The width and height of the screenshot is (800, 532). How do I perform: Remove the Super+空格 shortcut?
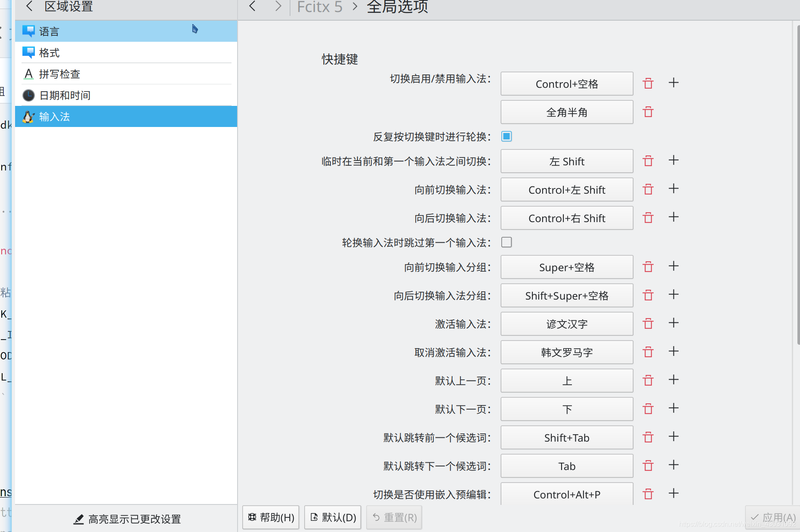tap(648, 267)
